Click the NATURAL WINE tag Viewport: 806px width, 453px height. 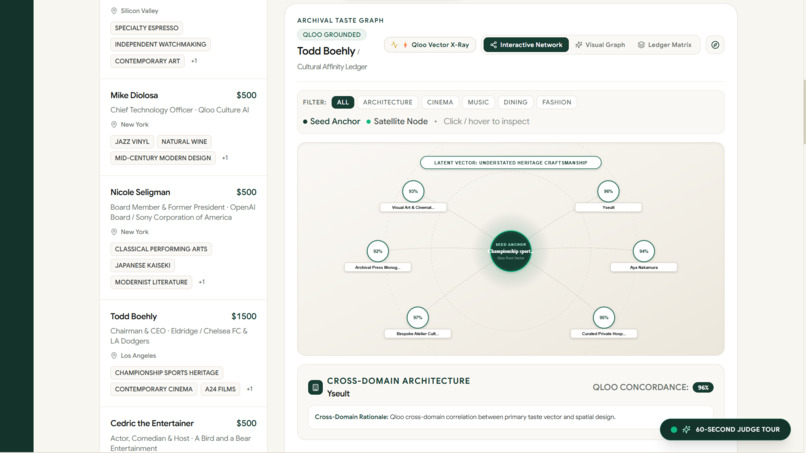click(184, 141)
